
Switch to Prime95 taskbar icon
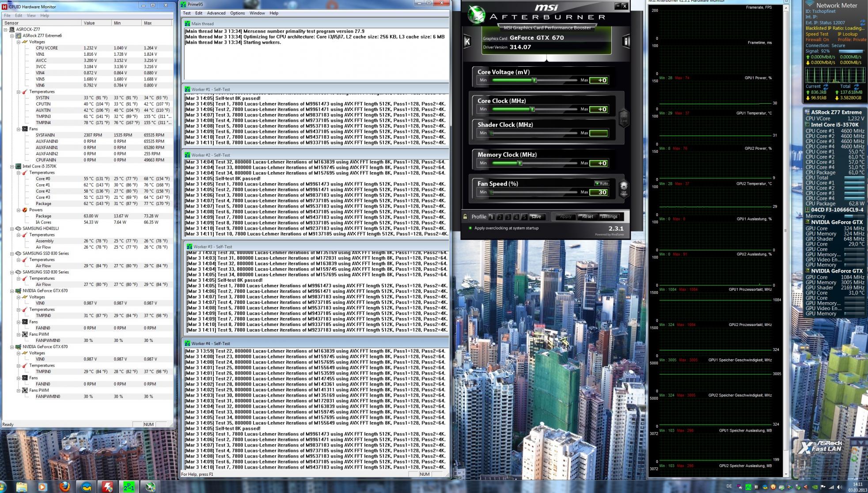[129, 487]
